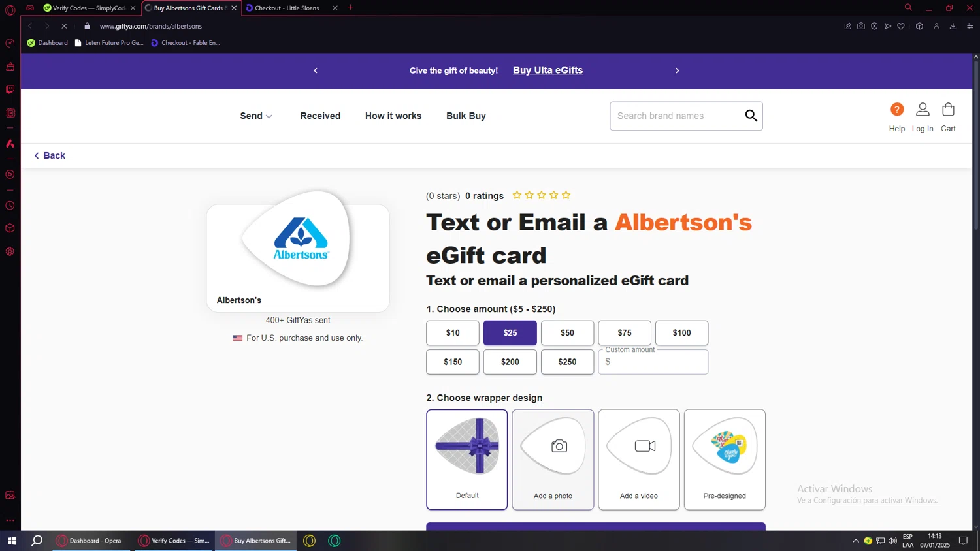Click the Buy Ulta eGifts link
The image size is (980, 551).
click(x=547, y=71)
